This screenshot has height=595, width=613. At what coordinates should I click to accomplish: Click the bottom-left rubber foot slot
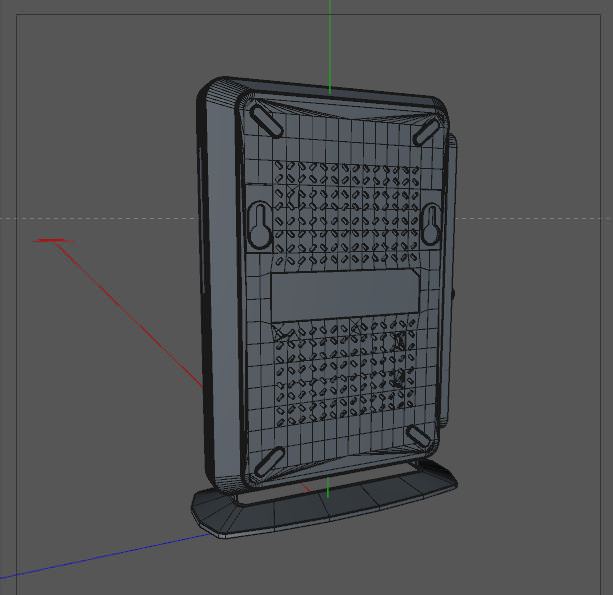tap(269, 463)
